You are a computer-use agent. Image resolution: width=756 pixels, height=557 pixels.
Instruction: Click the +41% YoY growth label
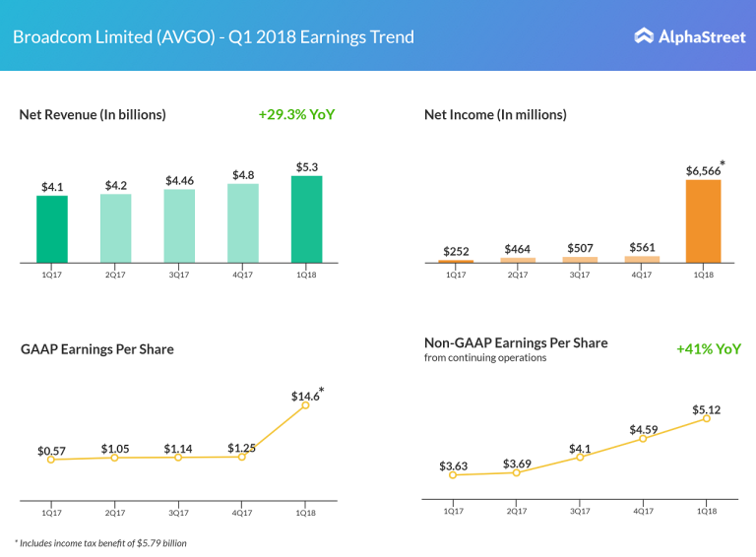pyautogui.click(x=709, y=348)
